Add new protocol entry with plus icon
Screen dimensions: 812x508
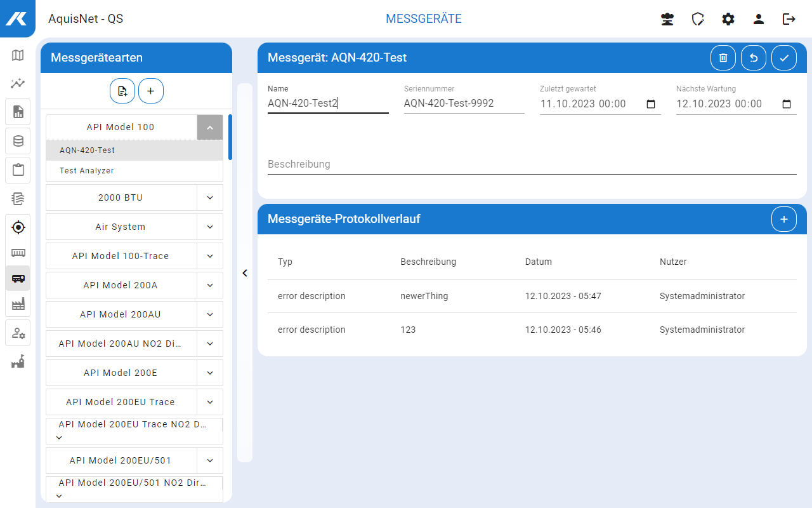(x=784, y=219)
